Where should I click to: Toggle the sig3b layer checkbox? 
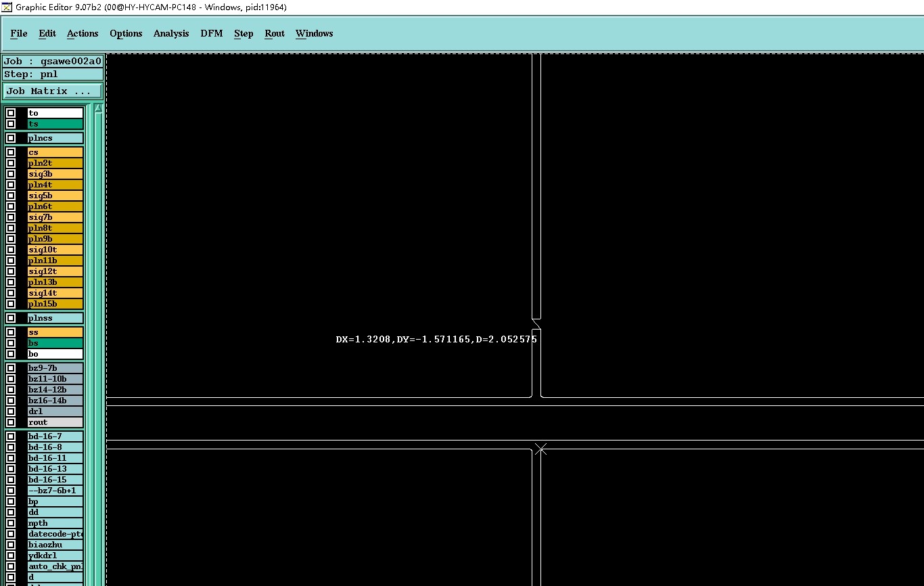click(11, 174)
